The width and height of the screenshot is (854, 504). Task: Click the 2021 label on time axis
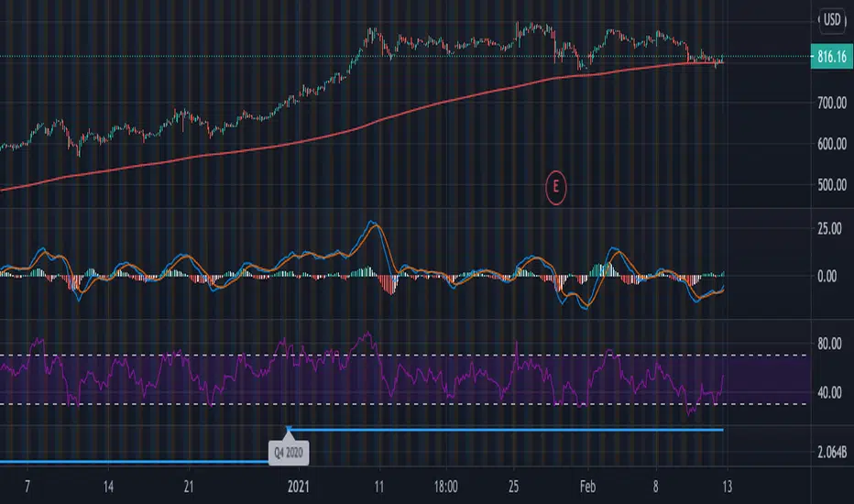coord(299,487)
